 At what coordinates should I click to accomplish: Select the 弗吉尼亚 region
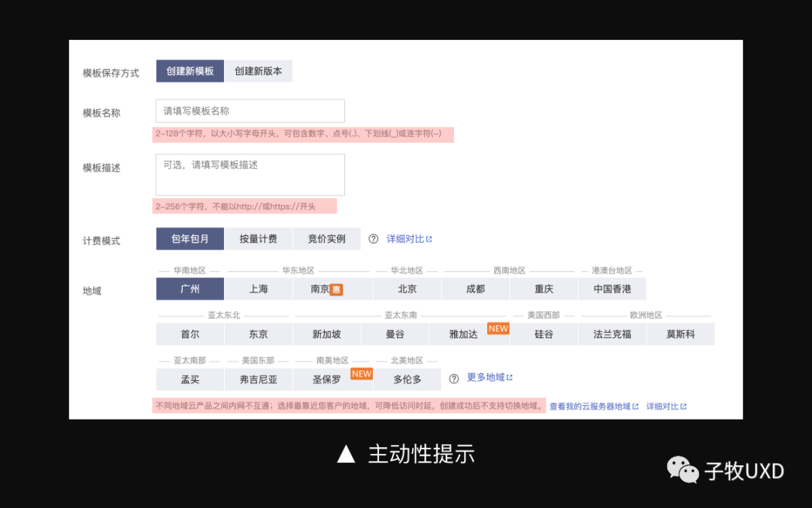[x=259, y=379]
